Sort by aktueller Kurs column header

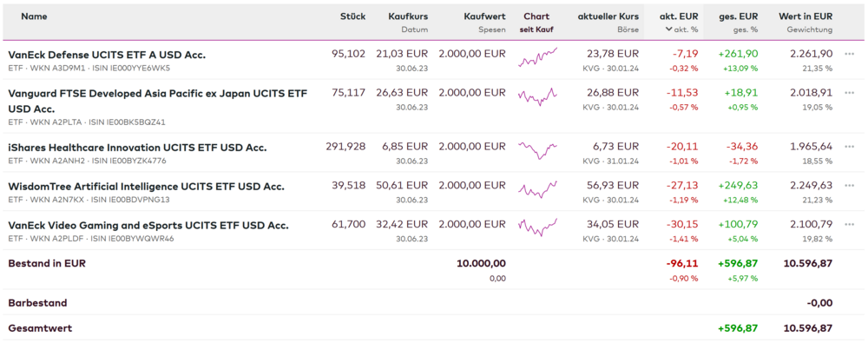tap(608, 16)
